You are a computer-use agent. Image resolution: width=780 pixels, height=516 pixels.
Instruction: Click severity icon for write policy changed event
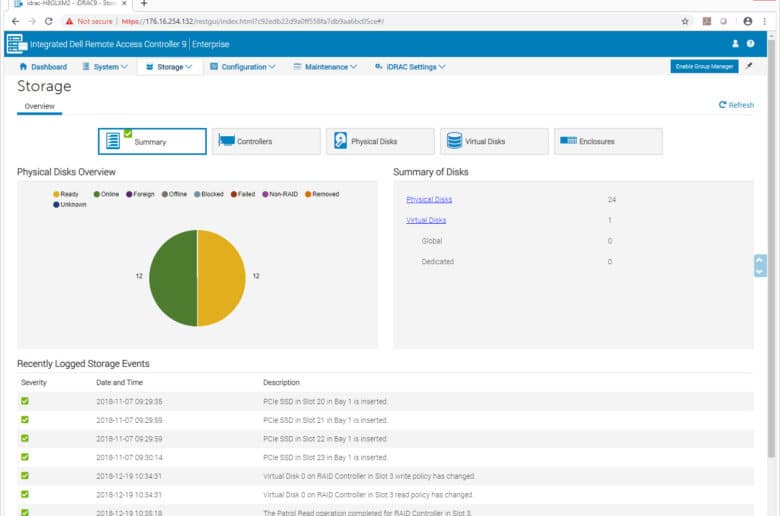point(25,475)
